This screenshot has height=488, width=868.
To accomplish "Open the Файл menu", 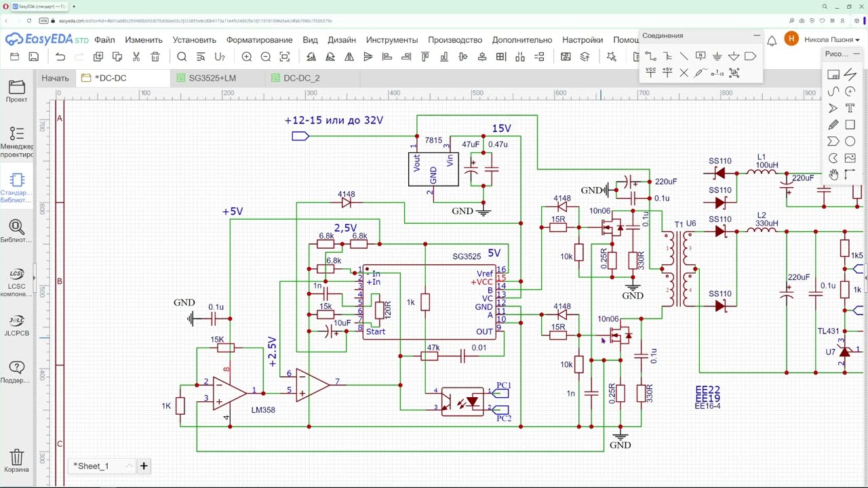I will point(104,40).
